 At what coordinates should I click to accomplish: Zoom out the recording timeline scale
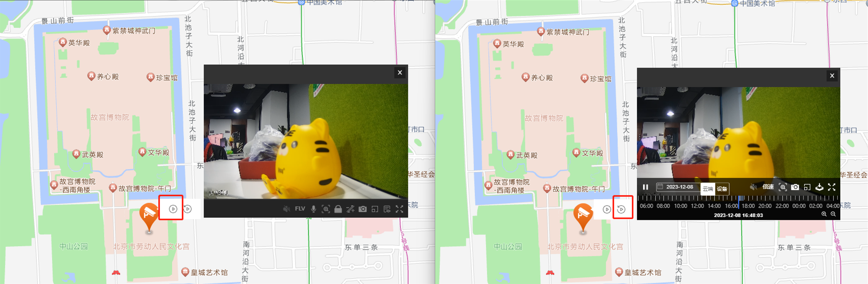(x=833, y=214)
